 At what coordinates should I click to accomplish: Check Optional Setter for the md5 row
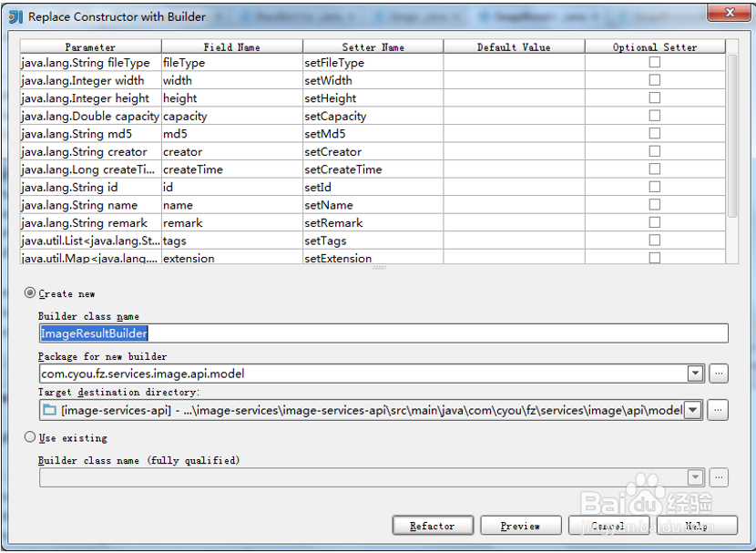click(653, 134)
